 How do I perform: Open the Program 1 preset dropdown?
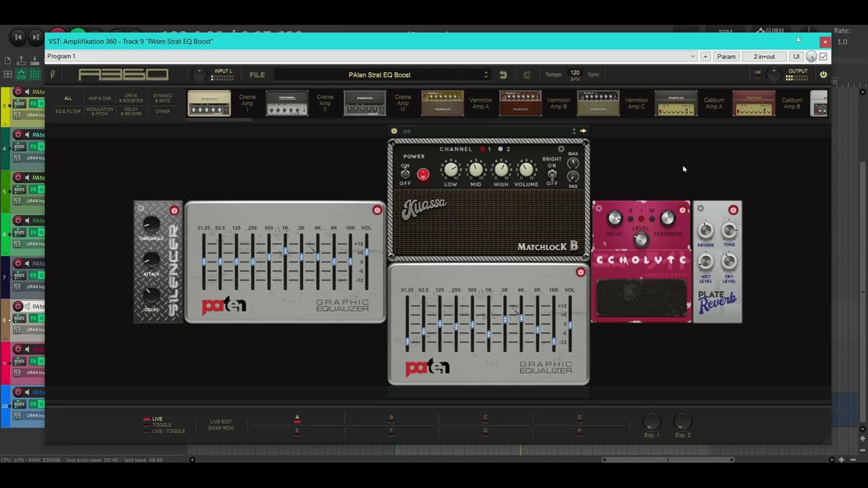pyautogui.click(x=371, y=56)
